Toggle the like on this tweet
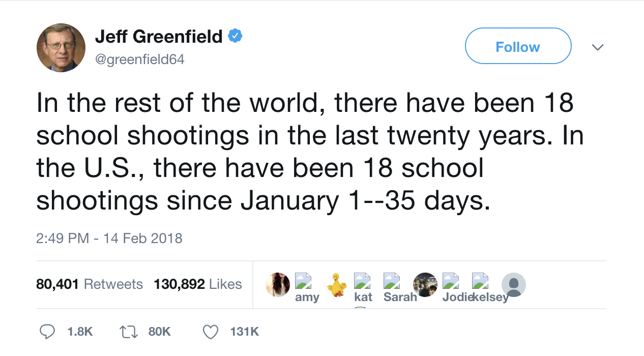Viewport: 644px width, 356px height. click(x=210, y=331)
